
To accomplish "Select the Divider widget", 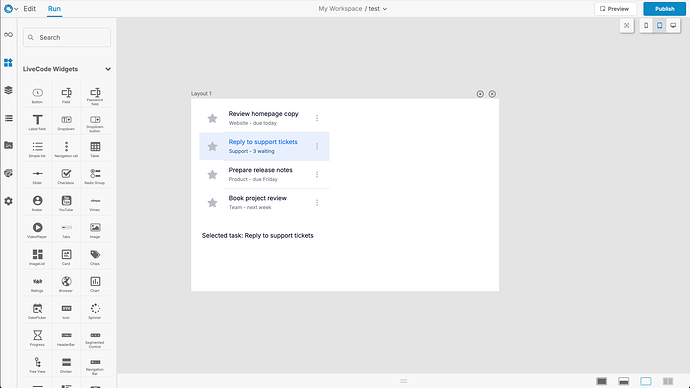I will coord(66,365).
